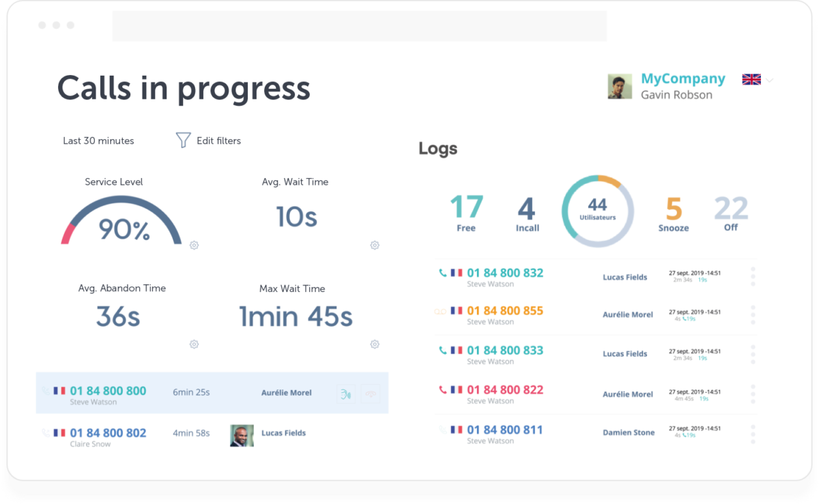This screenshot has width=819, height=504.
Task: Open the Last 30 minutes time range
Action: coord(98,141)
